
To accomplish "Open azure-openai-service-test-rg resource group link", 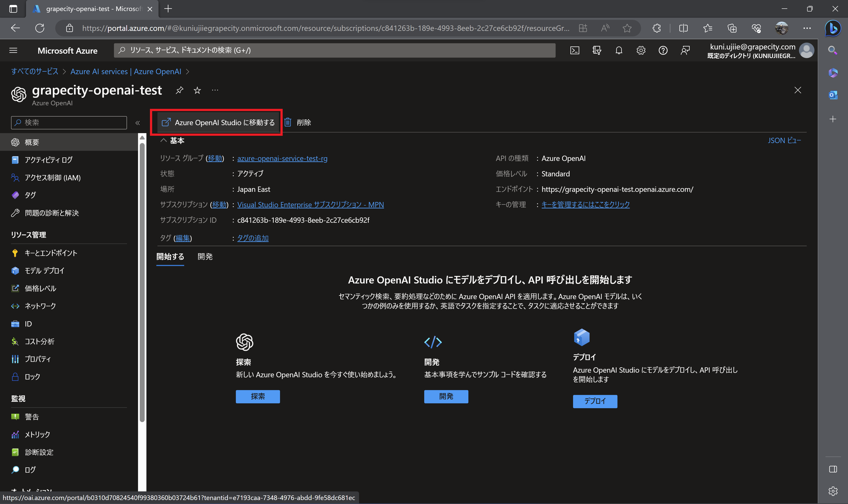I will [x=282, y=158].
